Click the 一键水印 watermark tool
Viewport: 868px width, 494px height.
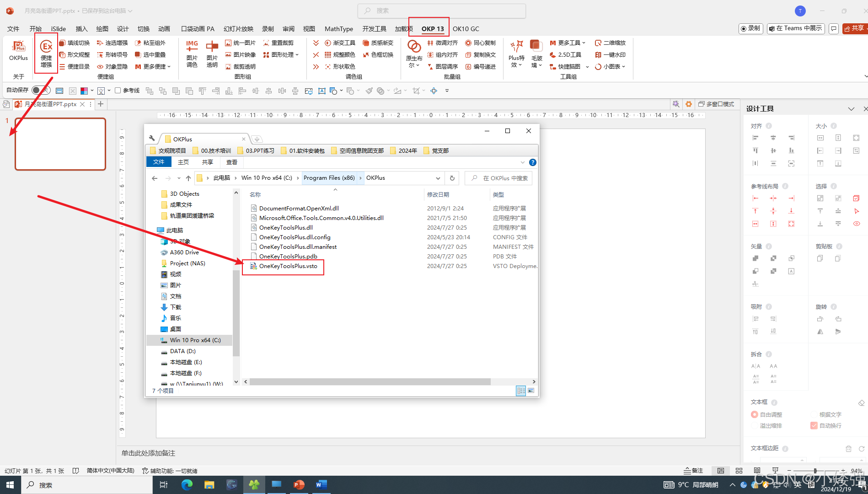pos(610,55)
